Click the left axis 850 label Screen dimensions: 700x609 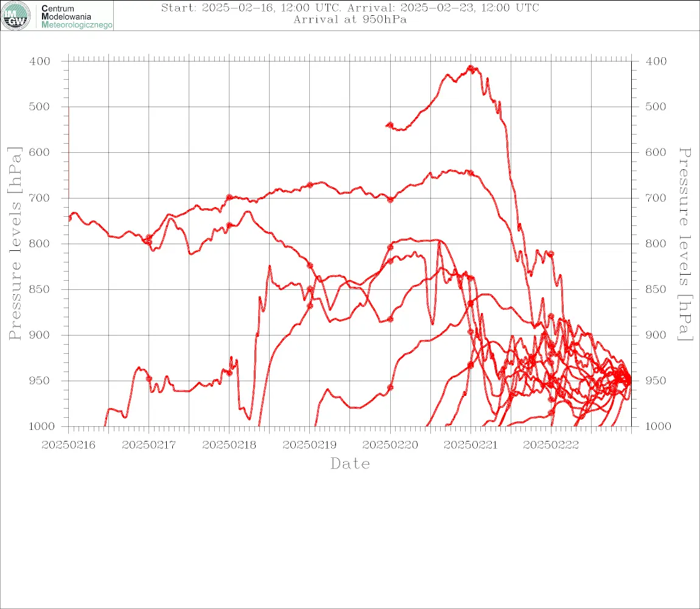(40, 289)
